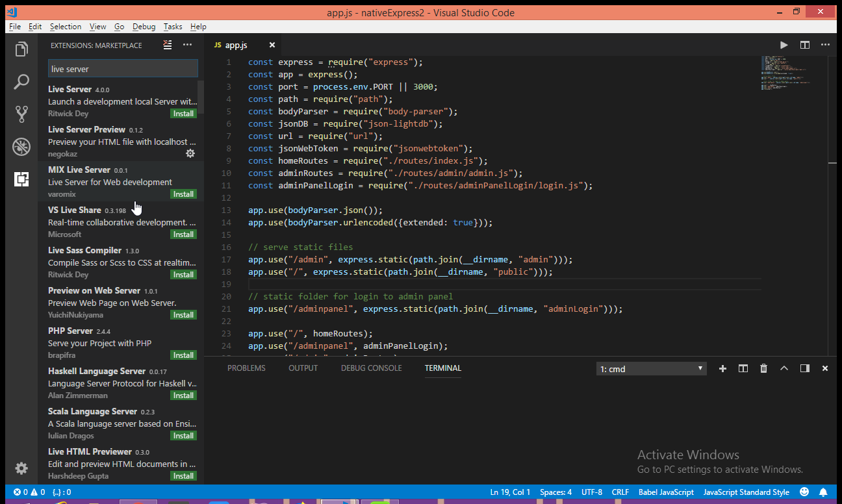This screenshot has height=504, width=842.
Task: Clear the extensions search input icon
Action: point(168,45)
